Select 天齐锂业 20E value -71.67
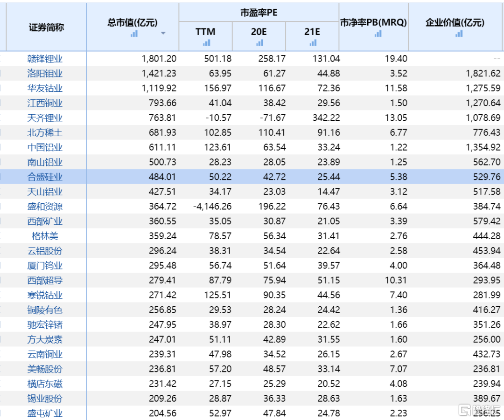The width and height of the screenshot is (504, 420). tap(273, 118)
